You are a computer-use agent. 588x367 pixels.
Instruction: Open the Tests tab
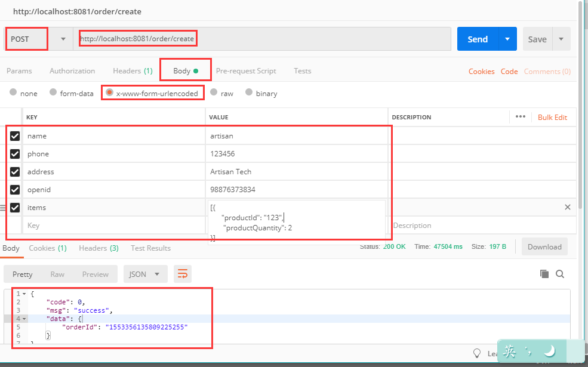[303, 71]
